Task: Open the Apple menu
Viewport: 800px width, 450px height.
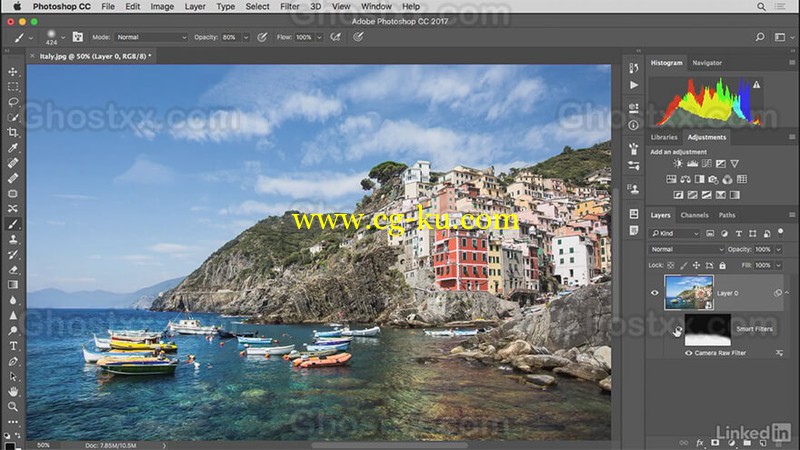Action: [16, 7]
